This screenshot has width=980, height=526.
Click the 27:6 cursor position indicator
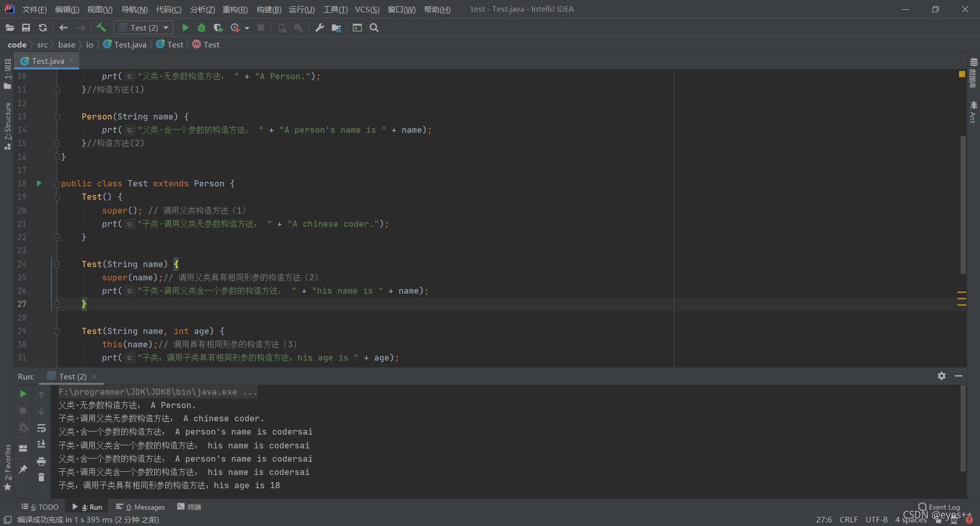[824, 519]
